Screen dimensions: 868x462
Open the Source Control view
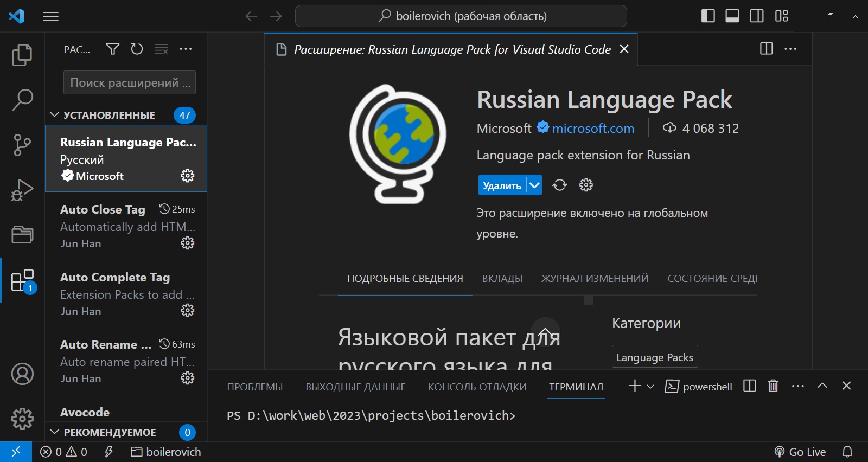[x=22, y=145]
